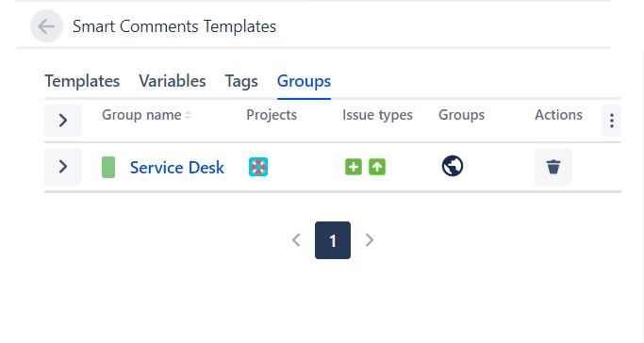Select page 1 in pagination
Image resolution: width=644 pixels, height=343 pixels.
pos(333,240)
